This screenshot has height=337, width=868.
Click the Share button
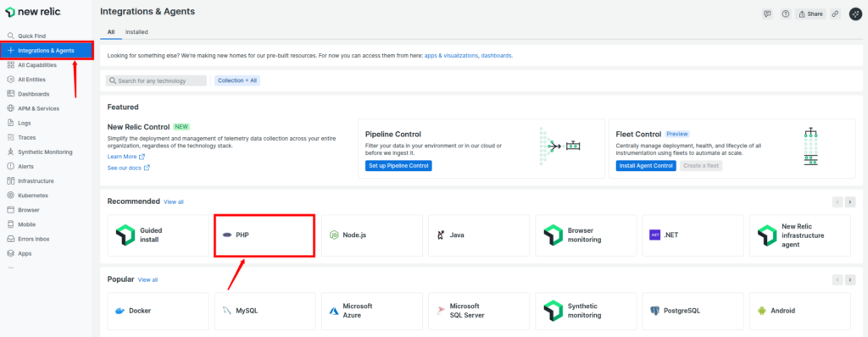click(811, 14)
